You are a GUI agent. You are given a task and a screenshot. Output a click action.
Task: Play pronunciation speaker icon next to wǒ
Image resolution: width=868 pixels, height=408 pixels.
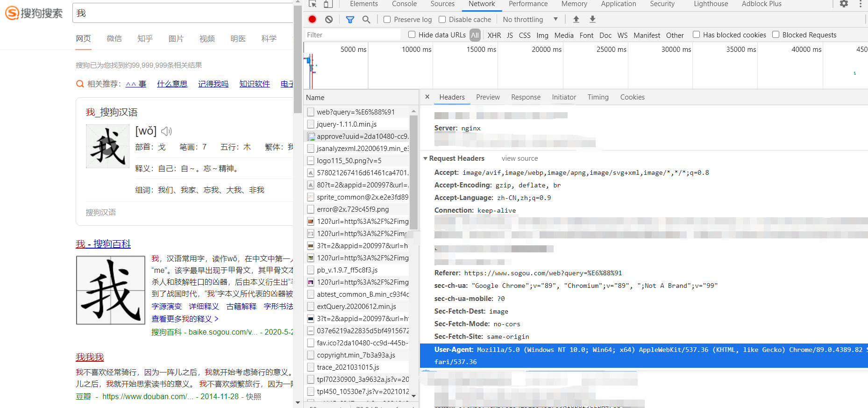pos(166,131)
